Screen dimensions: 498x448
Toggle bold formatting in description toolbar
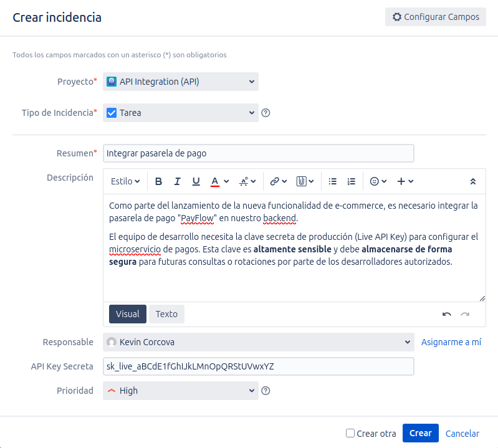tap(158, 181)
